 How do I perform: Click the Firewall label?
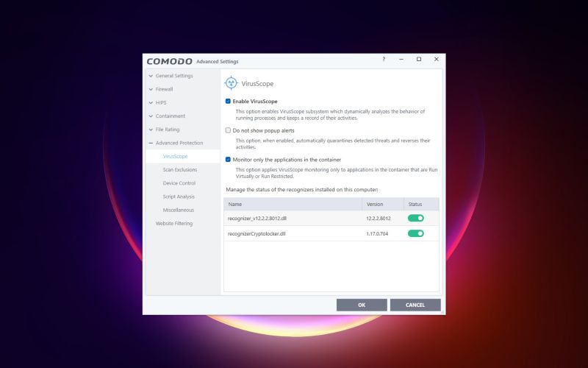pos(164,89)
